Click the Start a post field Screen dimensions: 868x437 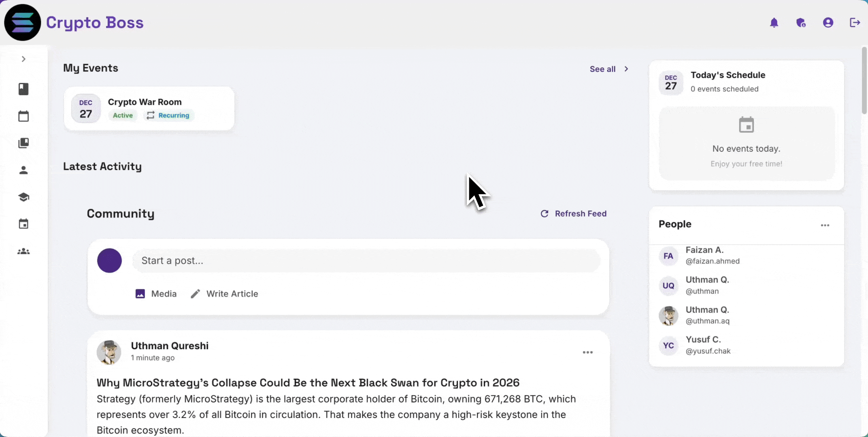(366, 261)
